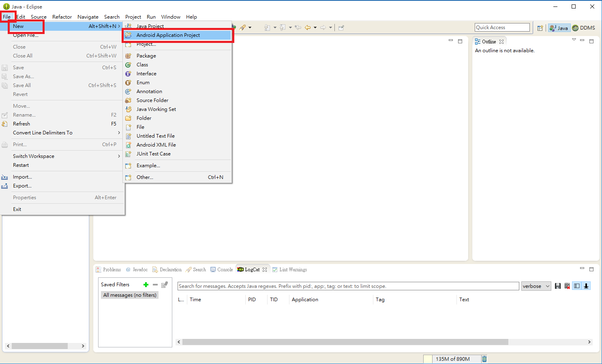Maximize the Outline view panel
The image size is (602, 364).
(591, 41)
